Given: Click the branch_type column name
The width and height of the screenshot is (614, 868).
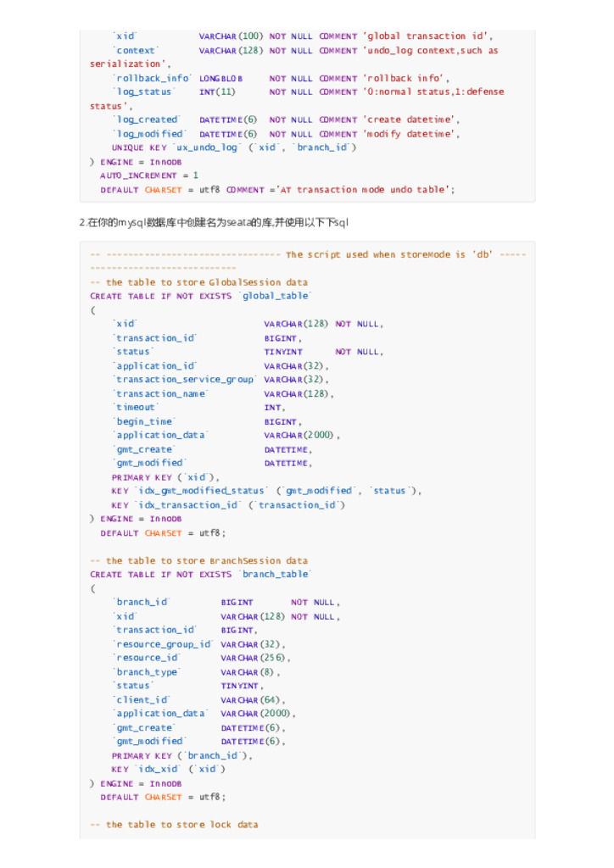Looking at the screenshot, I should tap(147, 672).
